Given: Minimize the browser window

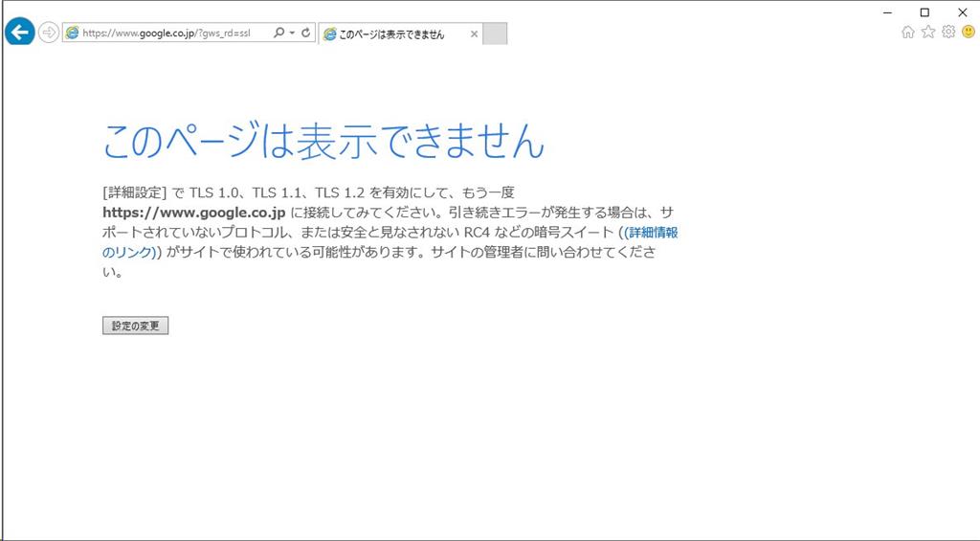Looking at the screenshot, I should tap(888, 12).
